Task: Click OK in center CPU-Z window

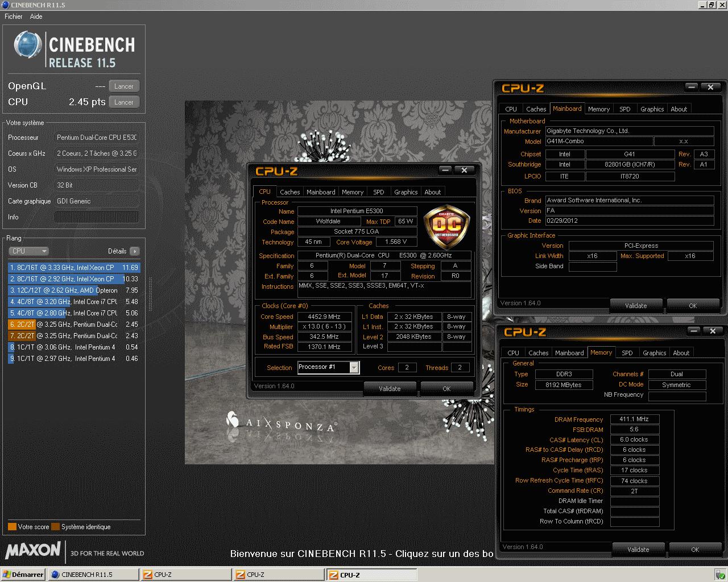Action: (x=446, y=389)
